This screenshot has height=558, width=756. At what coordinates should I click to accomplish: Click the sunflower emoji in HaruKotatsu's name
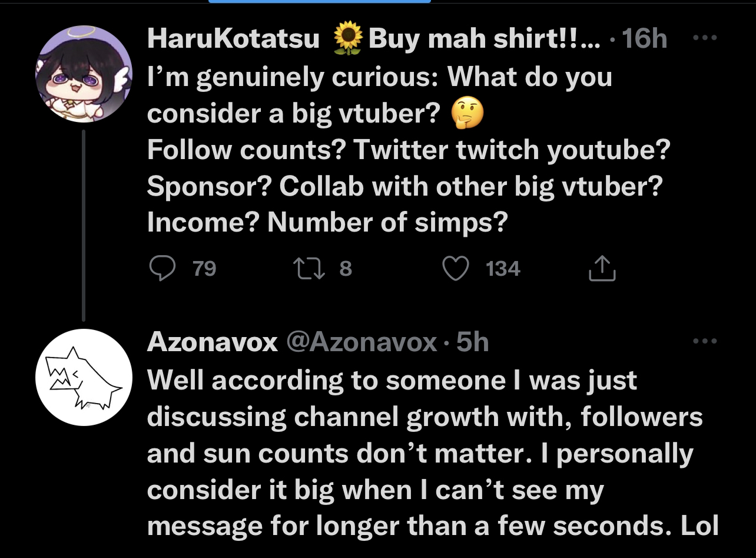(348, 40)
